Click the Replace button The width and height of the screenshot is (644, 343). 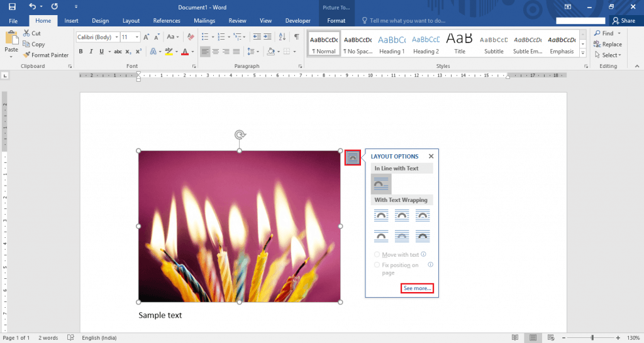(x=608, y=44)
